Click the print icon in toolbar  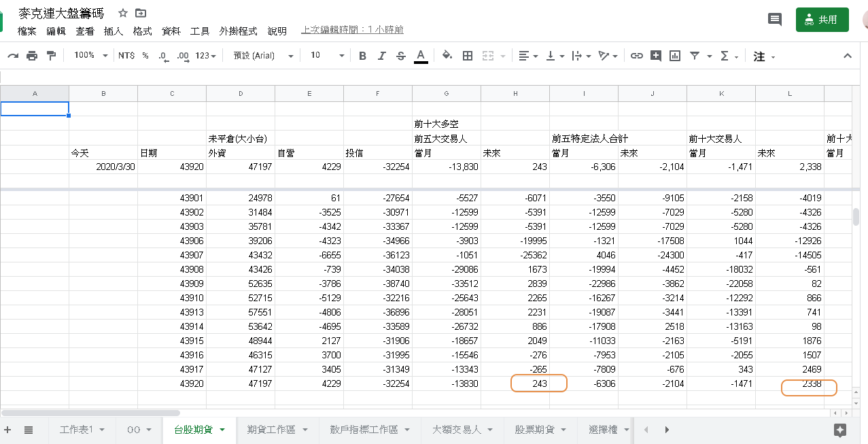32,56
